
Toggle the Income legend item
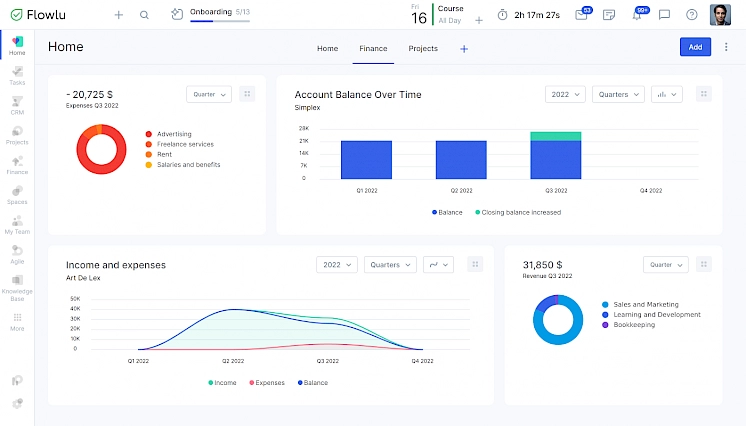click(222, 383)
